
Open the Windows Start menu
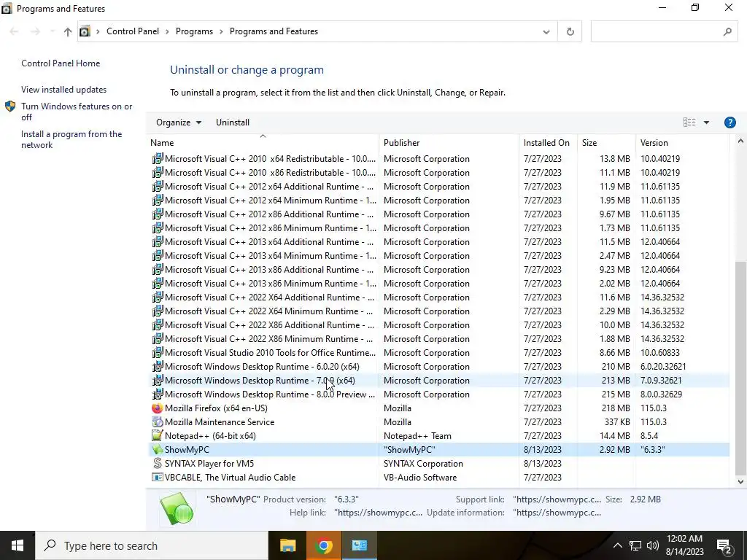[x=18, y=545]
